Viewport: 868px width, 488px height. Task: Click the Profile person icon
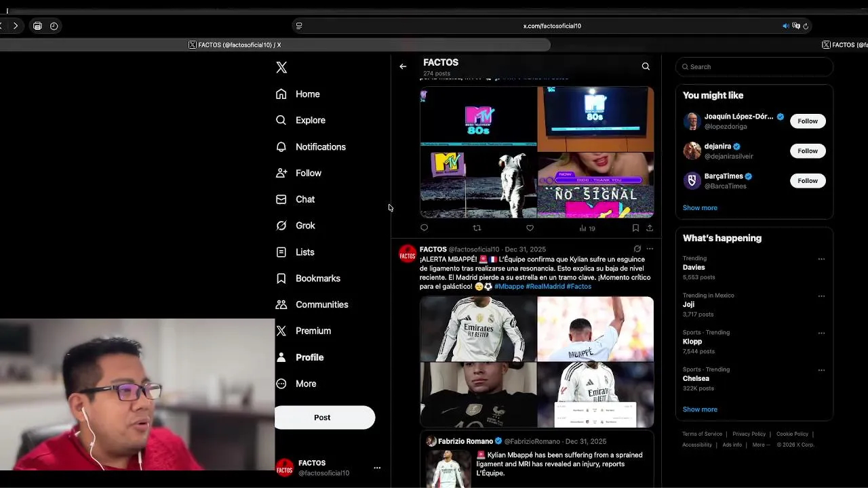point(281,357)
